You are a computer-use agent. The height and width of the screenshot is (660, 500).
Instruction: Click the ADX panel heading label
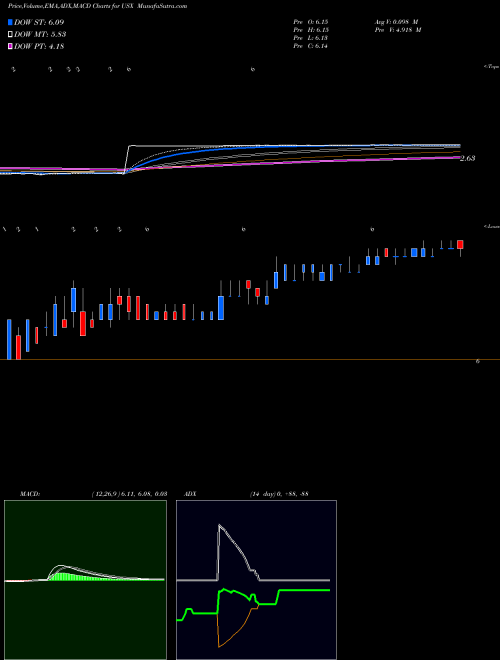pos(190,494)
